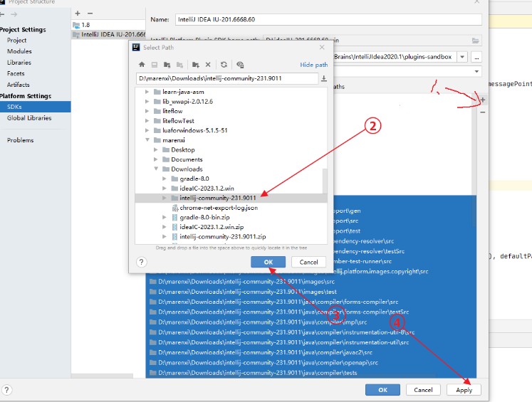Click the Project directory toolbar icon

[167, 65]
